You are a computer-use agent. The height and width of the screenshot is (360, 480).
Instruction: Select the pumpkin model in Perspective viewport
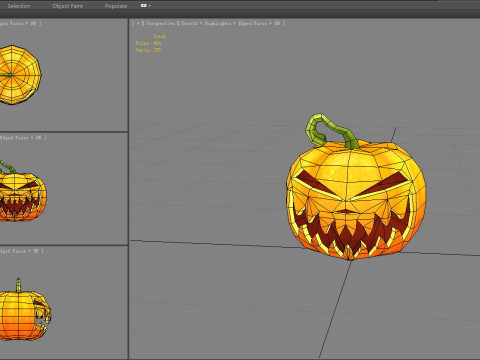pyautogui.click(x=356, y=200)
